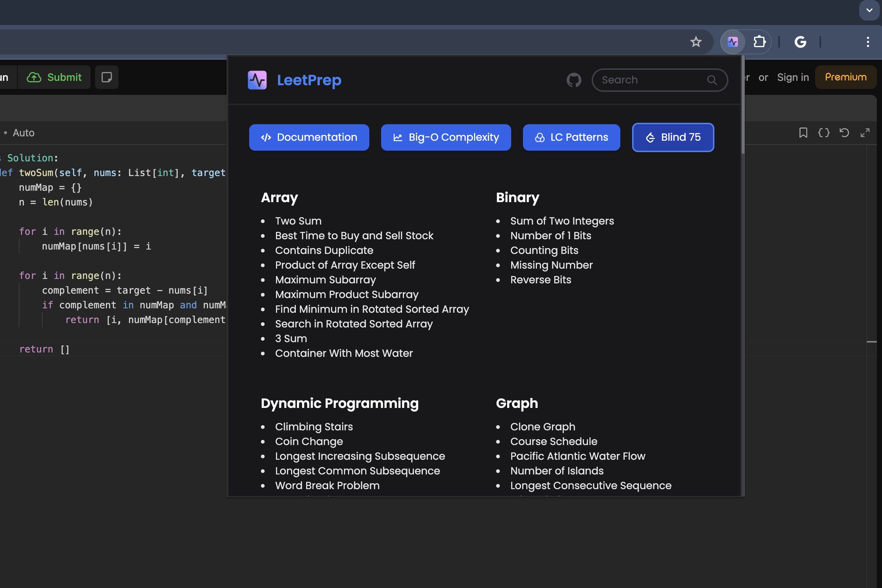Open the browser extensions puzzle icon
The height and width of the screenshot is (588, 882).
(x=759, y=42)
